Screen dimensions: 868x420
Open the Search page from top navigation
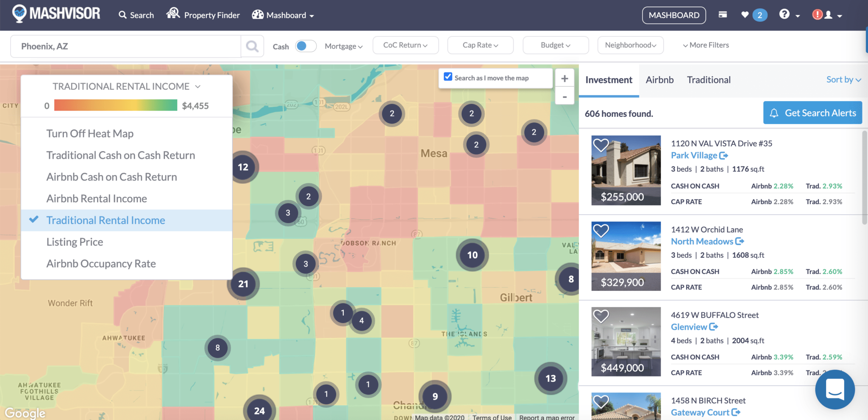(x=136, y=15)
